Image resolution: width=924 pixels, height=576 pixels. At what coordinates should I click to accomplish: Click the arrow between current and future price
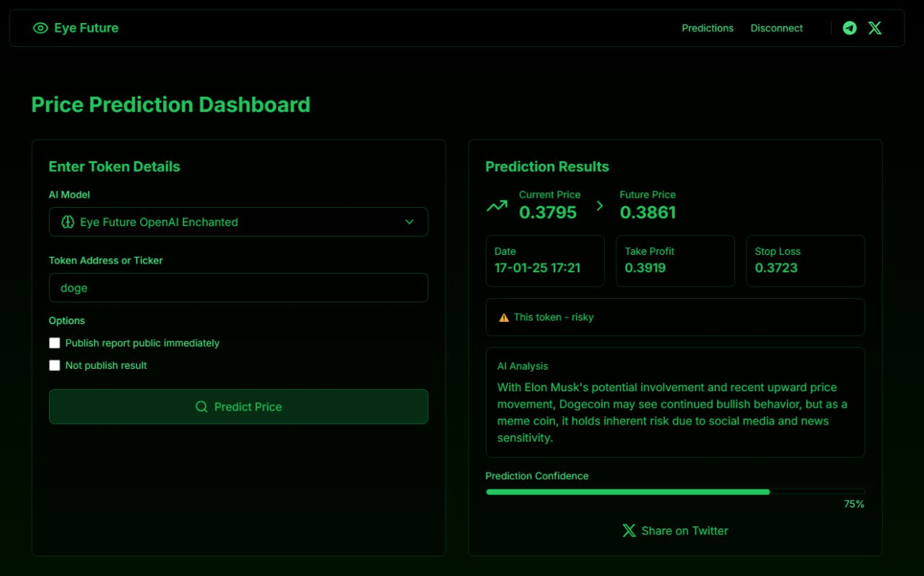tap(599, 206)
